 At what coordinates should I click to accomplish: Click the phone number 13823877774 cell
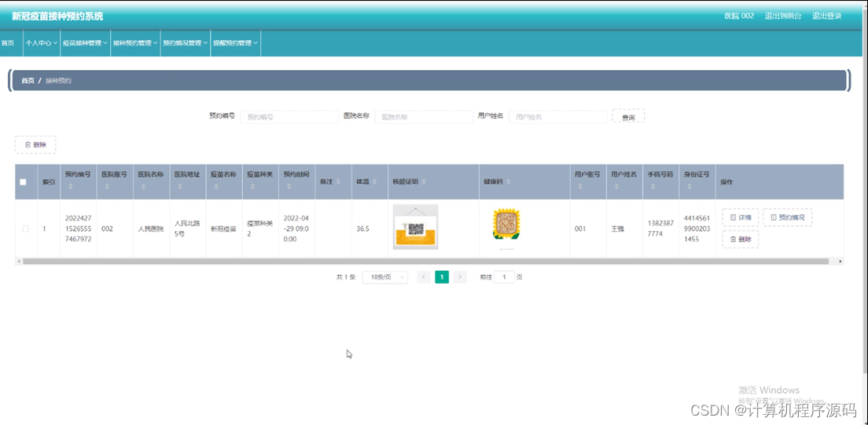660,229
